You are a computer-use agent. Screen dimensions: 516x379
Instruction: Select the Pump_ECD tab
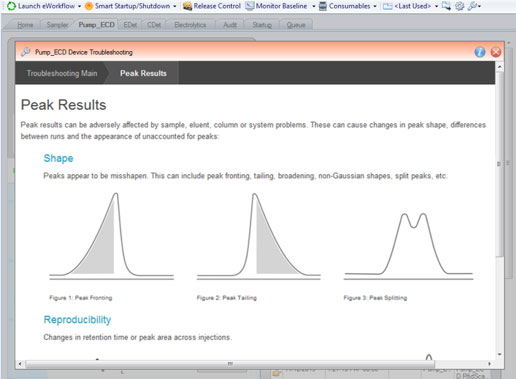[96, 25]
